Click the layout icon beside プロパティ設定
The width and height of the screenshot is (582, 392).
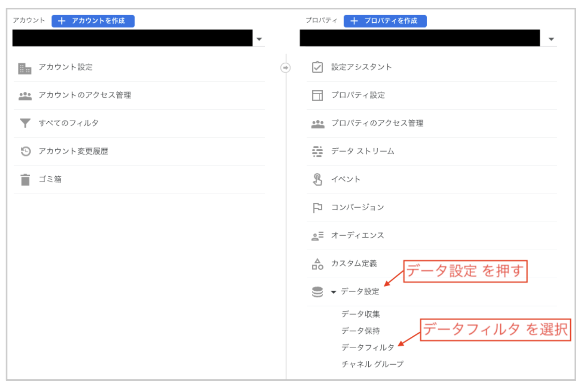pos(317,95)
